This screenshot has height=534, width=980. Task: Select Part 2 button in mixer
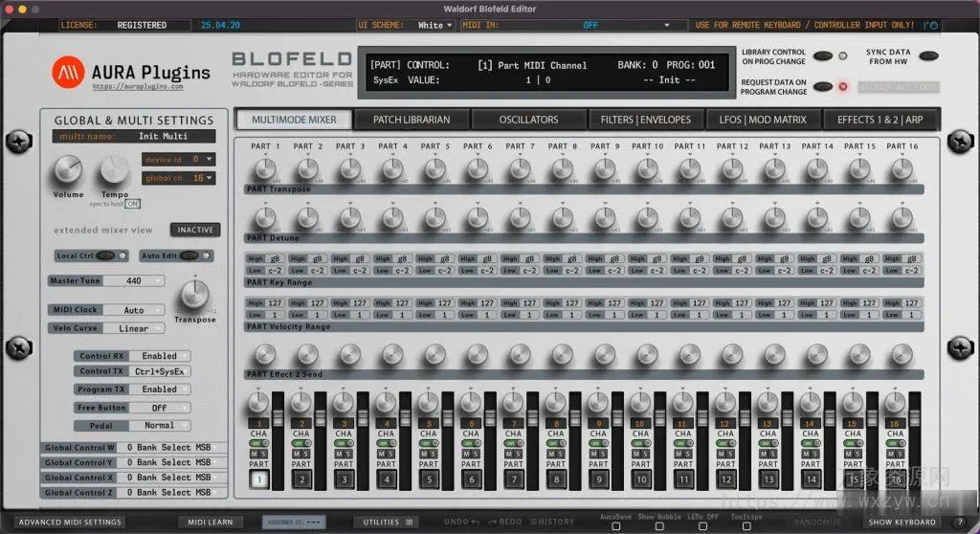click(301, 479)
